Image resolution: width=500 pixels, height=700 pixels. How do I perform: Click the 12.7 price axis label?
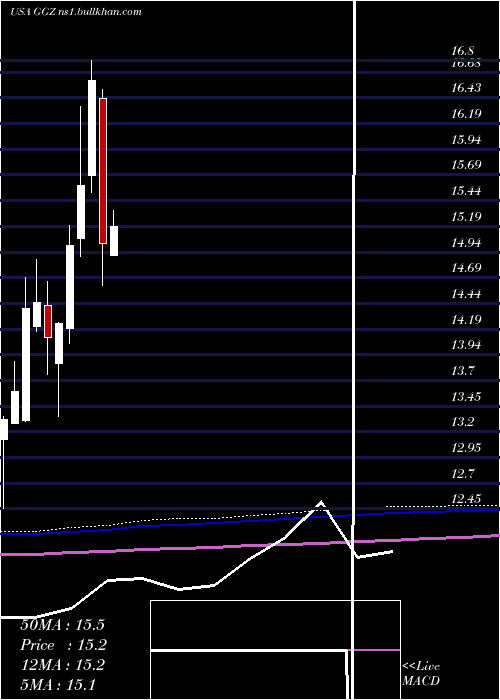462,474
